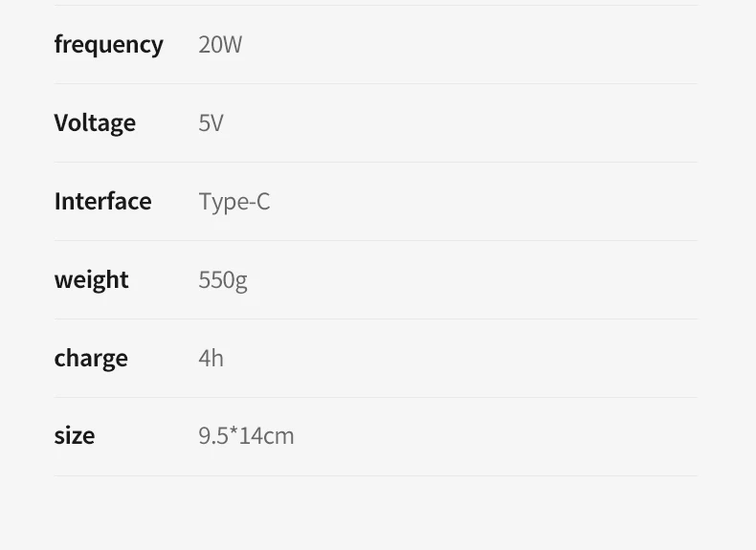Viewport: 756px width, 550px height.
Task: Click the size label
Action: [75, 435]
